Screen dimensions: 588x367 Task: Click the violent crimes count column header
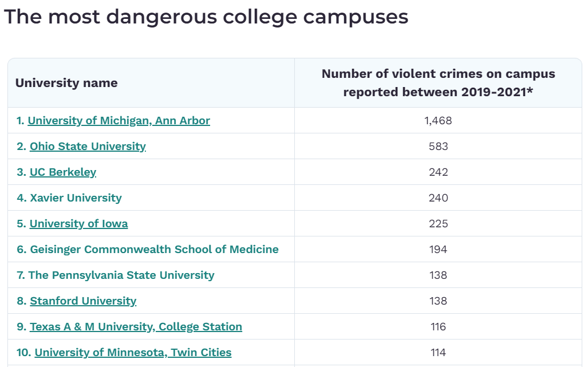(x=438, y=83)
